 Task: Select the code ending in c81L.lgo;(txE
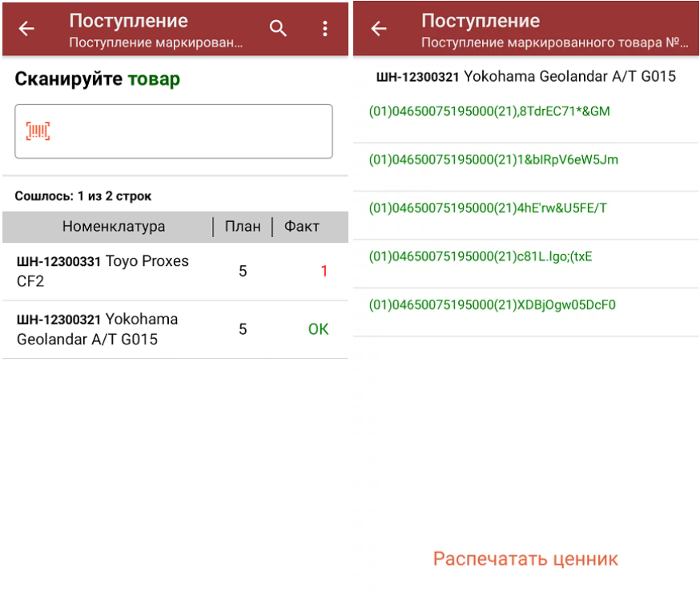click(x=481, y=257)
